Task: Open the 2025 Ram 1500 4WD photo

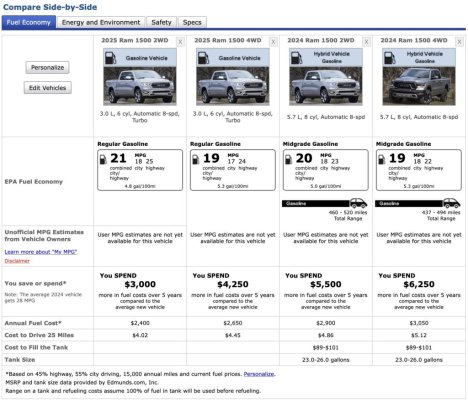Action: coord(233,86)
